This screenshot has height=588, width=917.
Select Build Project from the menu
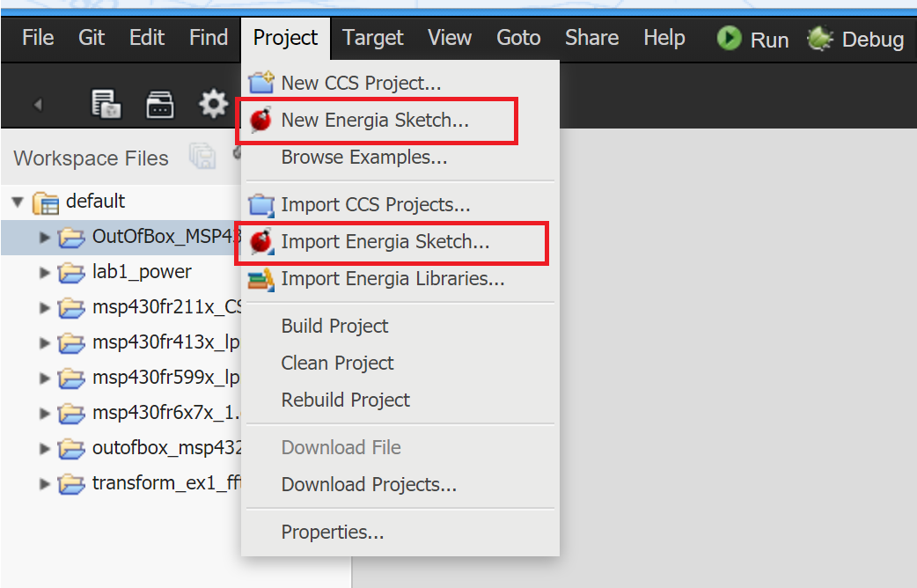[x=334, y=326]
